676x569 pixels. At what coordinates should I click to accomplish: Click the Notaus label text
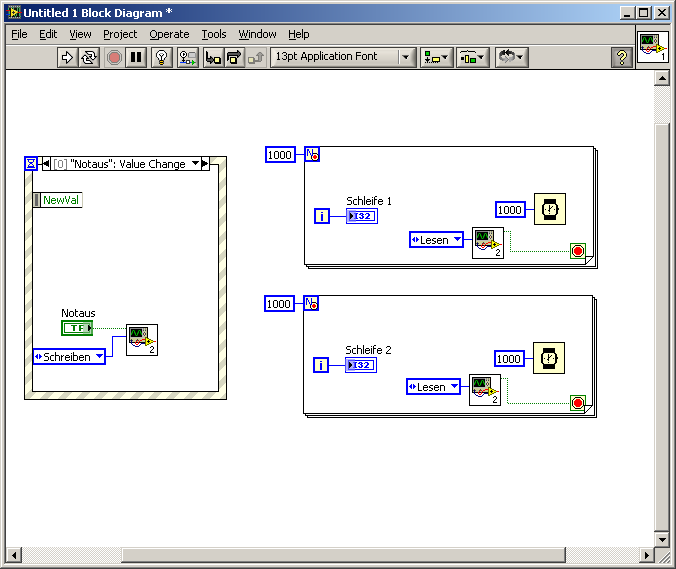(x=78, y=313)
